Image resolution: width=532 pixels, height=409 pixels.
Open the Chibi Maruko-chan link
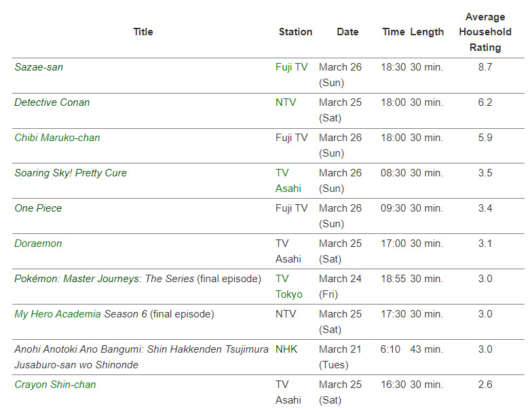(57, 138)
